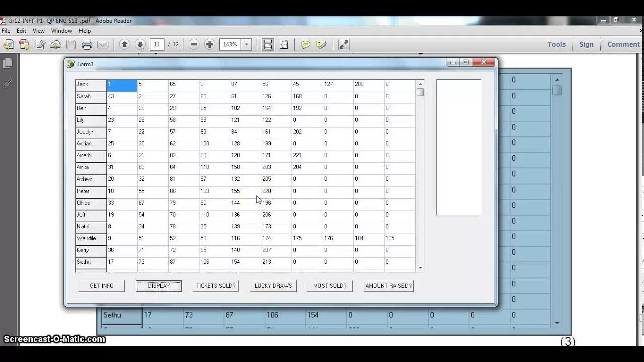Click the Email envelope icon
This screenshot has height=362, width=644.
click(103, 44)
